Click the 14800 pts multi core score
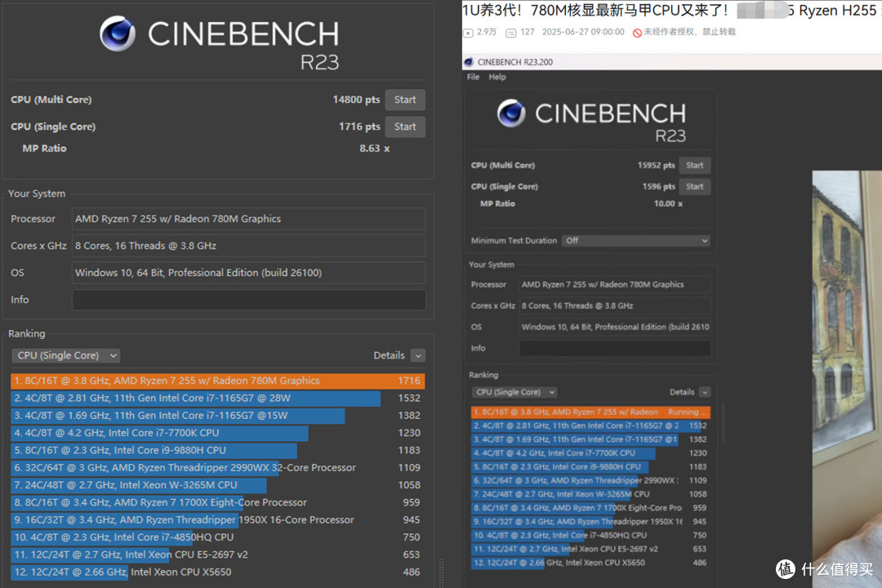Viewport: 882px width, 588px height. click(356, 100)
